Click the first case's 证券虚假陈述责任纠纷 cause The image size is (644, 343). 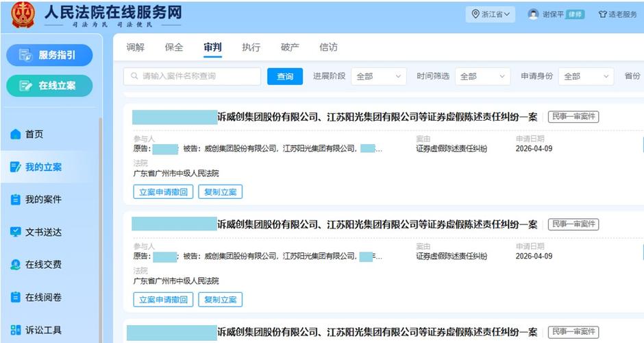coord(451,149)
